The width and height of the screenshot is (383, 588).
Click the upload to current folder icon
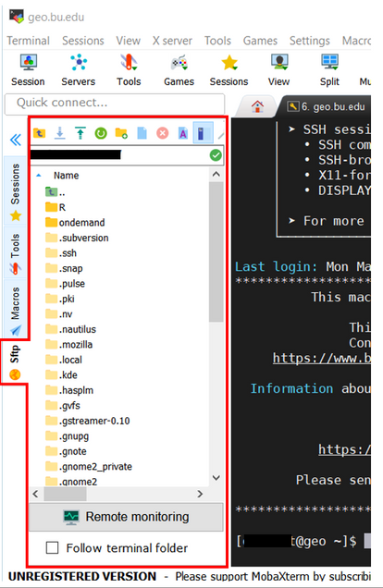tap(80, 133)
